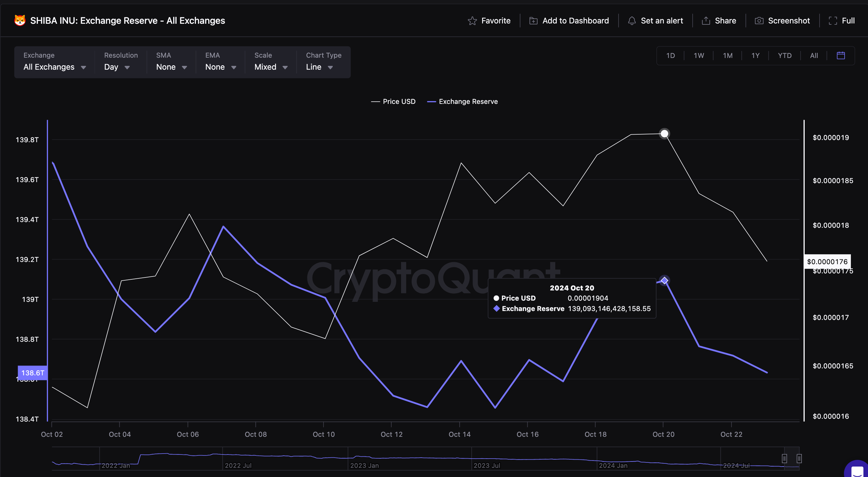Select the All time range

click(x=814, y=56)
